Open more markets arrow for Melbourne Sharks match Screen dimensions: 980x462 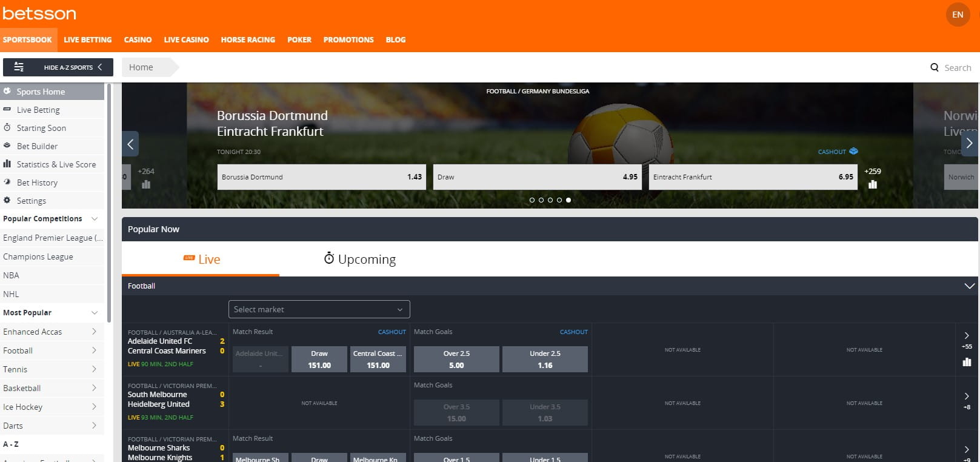[967, 449]
